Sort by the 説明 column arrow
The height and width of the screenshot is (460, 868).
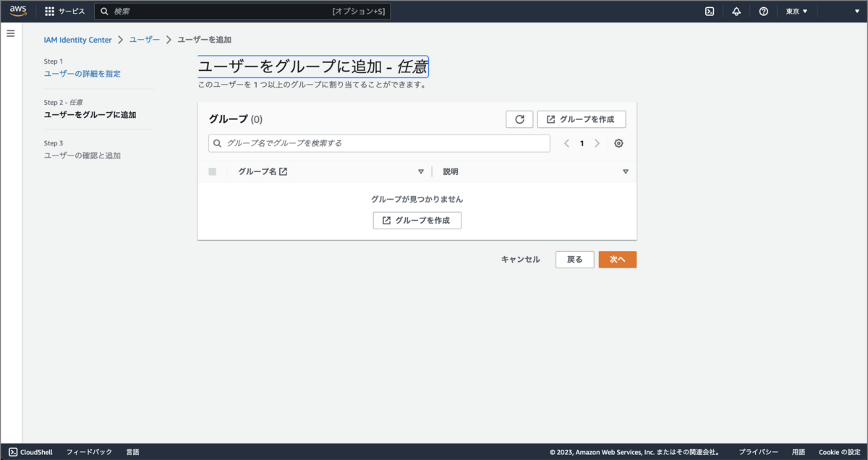[x=626, y=172]
